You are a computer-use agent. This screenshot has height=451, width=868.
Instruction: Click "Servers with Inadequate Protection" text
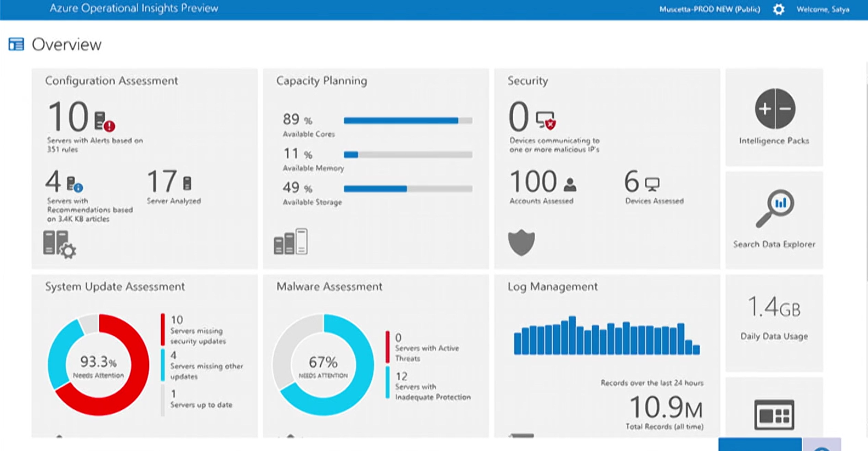[433, 392]
